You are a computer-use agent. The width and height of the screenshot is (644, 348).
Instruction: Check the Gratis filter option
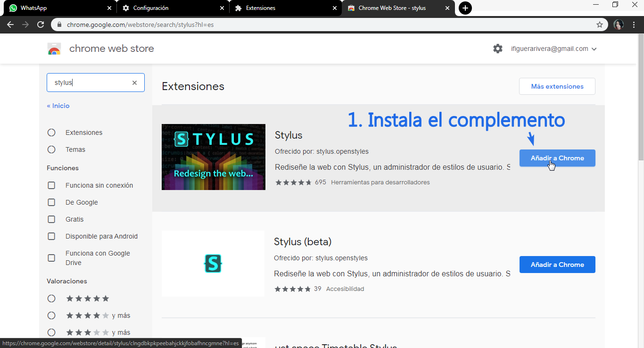click(51, 219)
